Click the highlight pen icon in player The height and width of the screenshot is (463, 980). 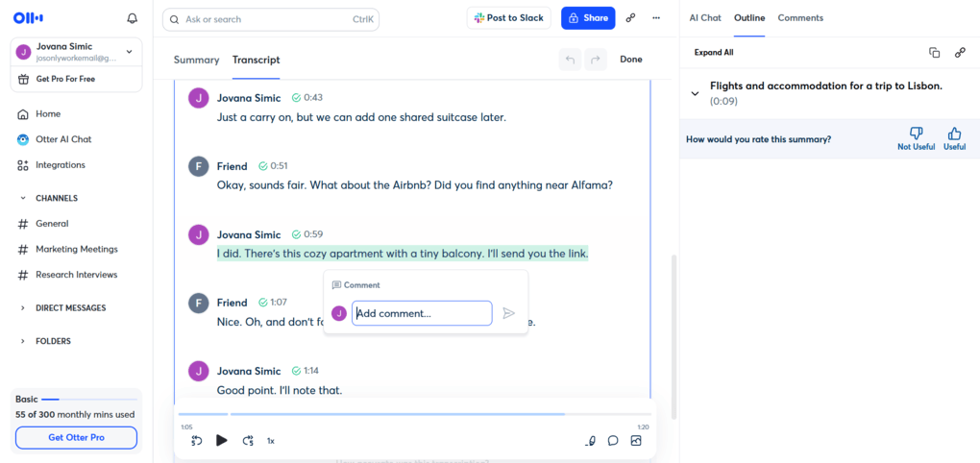[x=591, y=441]
